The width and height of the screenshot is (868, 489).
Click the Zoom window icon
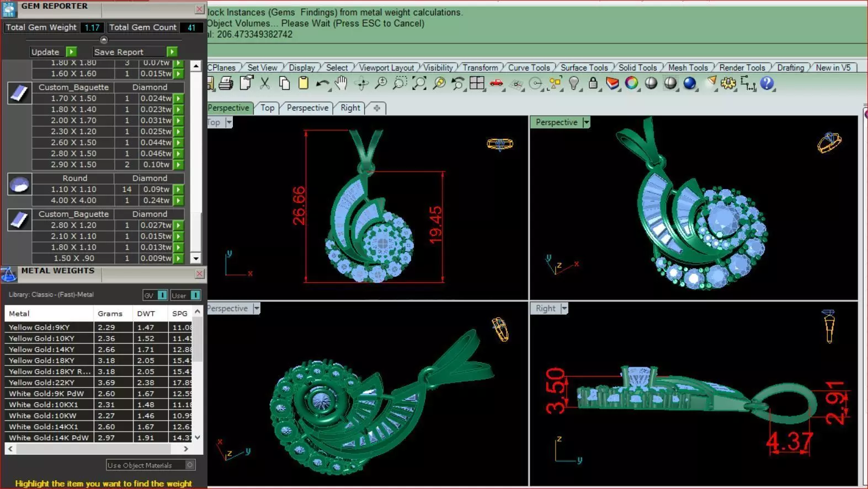[x=400, y=83]
